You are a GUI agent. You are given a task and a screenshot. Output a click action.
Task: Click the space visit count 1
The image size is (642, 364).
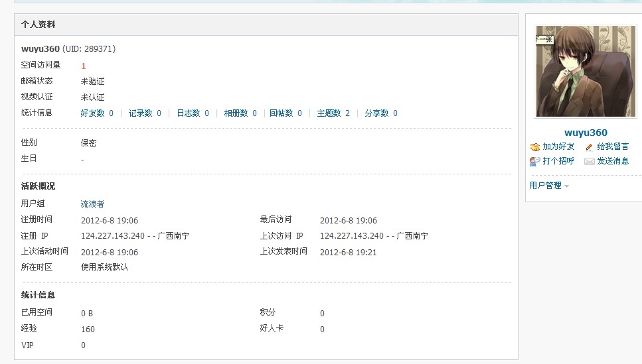pyautogui.click(x=84, y=66)
